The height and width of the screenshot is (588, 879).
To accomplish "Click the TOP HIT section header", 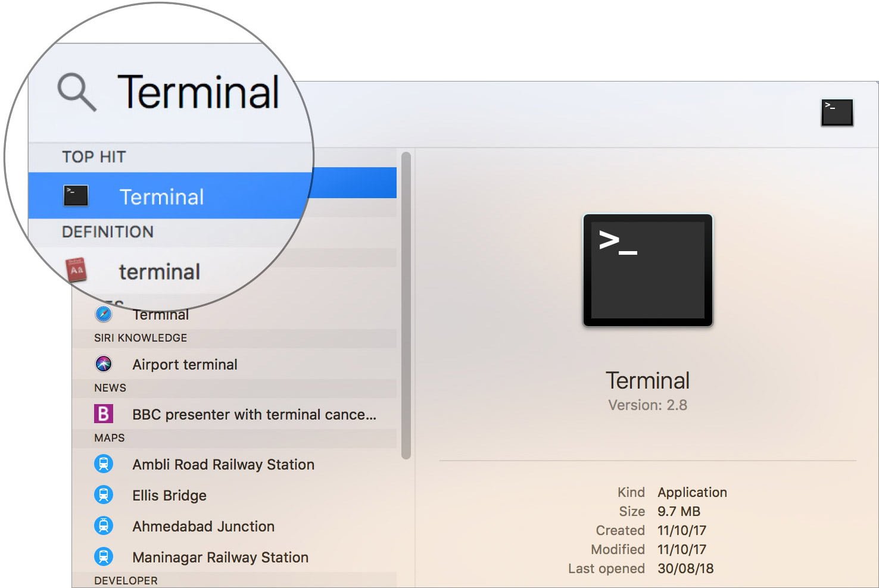I will coord(93,157).
